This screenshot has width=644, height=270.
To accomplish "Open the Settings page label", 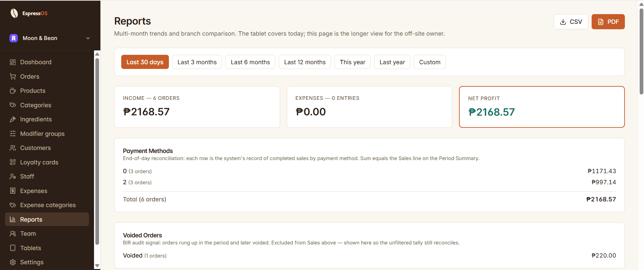I will click(x=32, y=262).
